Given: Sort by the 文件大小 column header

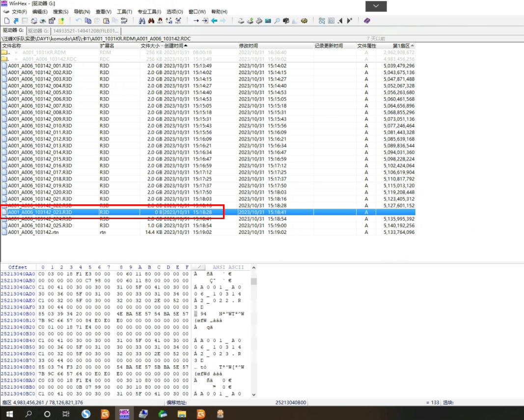Looking at the screenshot, I should [x=151, y=46].
